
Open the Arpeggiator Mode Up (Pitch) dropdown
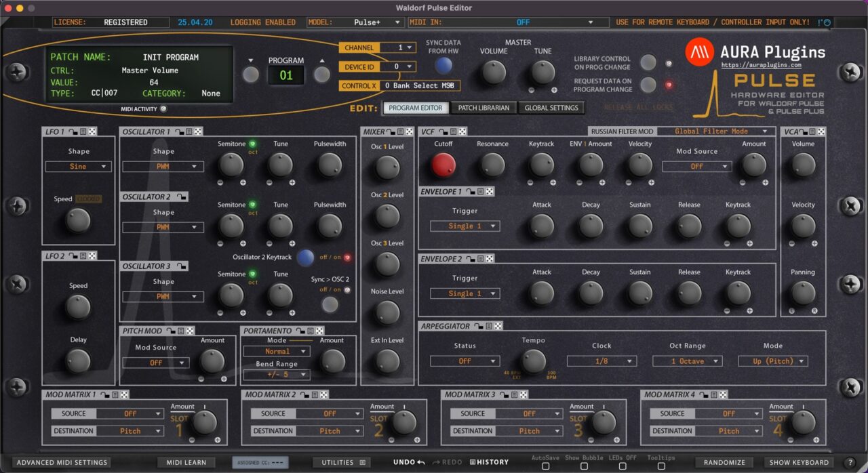pos(773,361)
